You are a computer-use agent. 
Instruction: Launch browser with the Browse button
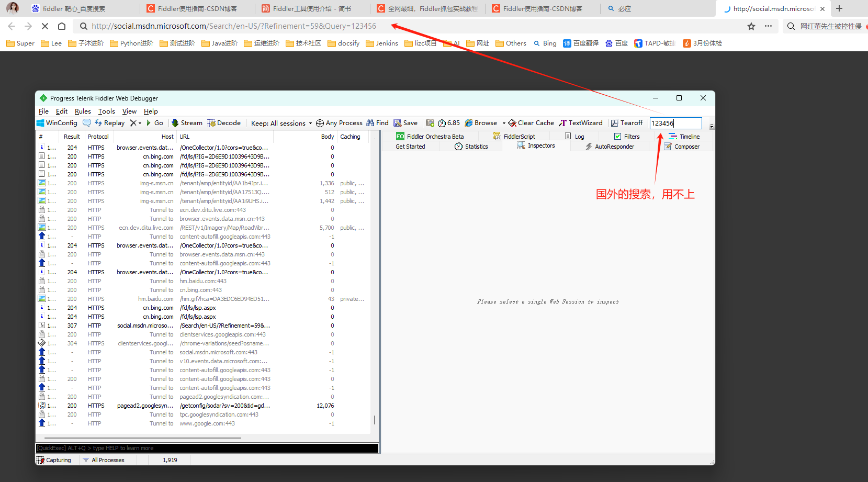(481, 123)
